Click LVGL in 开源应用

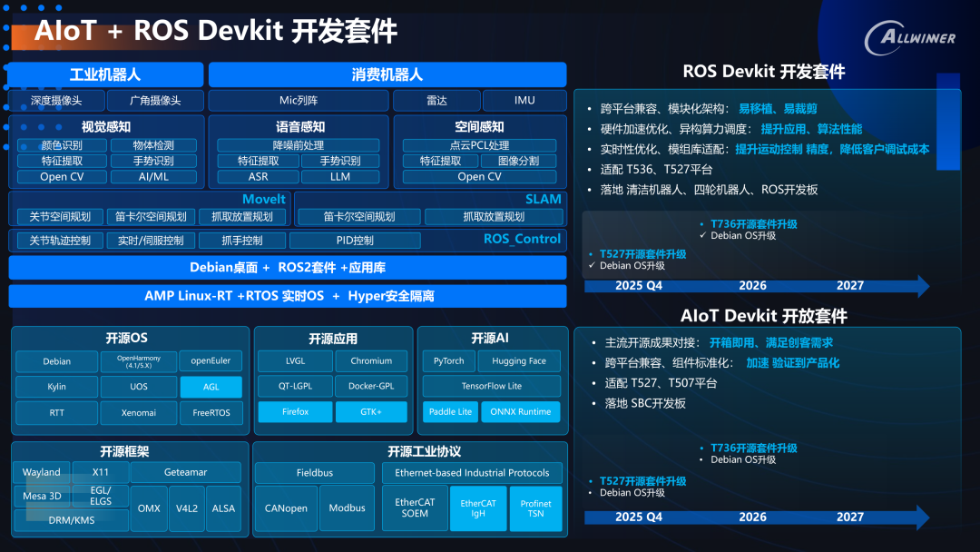pos(295,361)
